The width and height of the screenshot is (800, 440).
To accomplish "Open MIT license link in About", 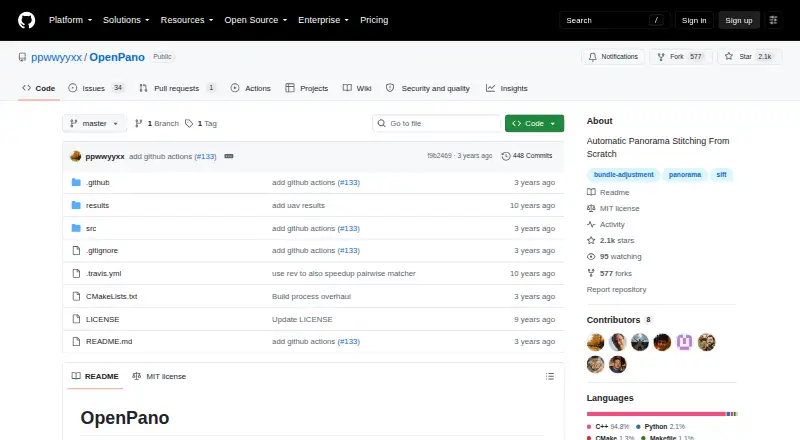I will point(613,208).
